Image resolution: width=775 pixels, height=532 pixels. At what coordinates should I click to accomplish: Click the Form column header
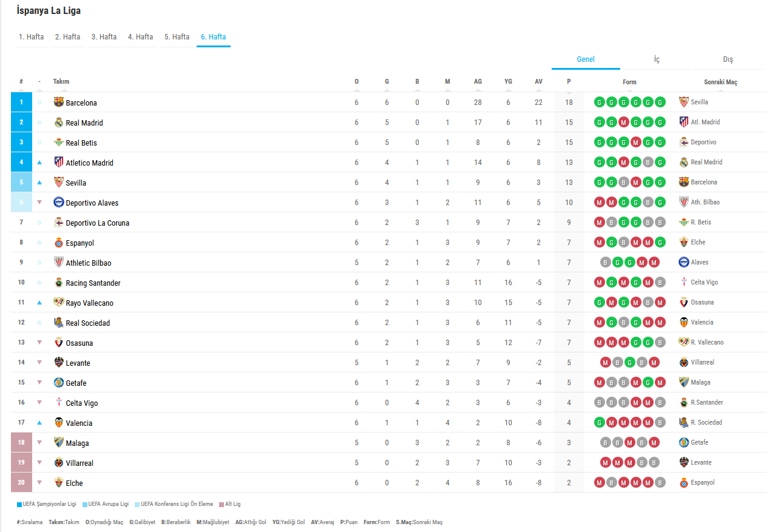(629, 82)
